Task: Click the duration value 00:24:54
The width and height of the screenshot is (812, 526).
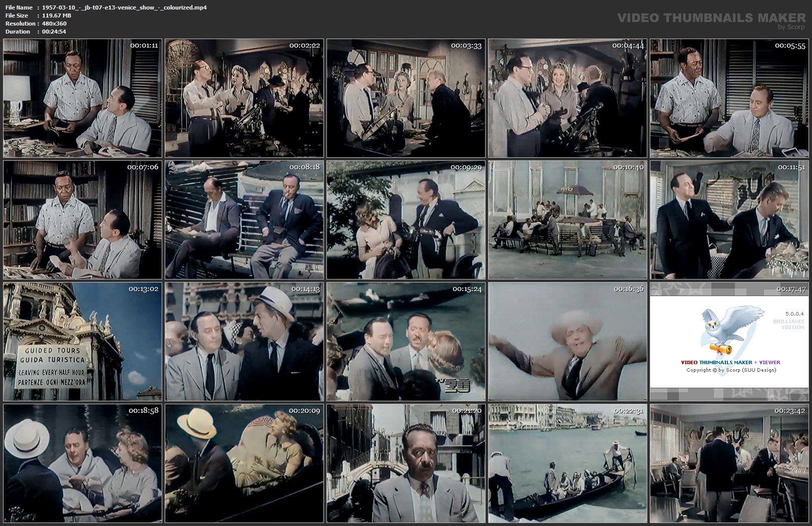Action: pyautogui.click(x=54, y=32)
